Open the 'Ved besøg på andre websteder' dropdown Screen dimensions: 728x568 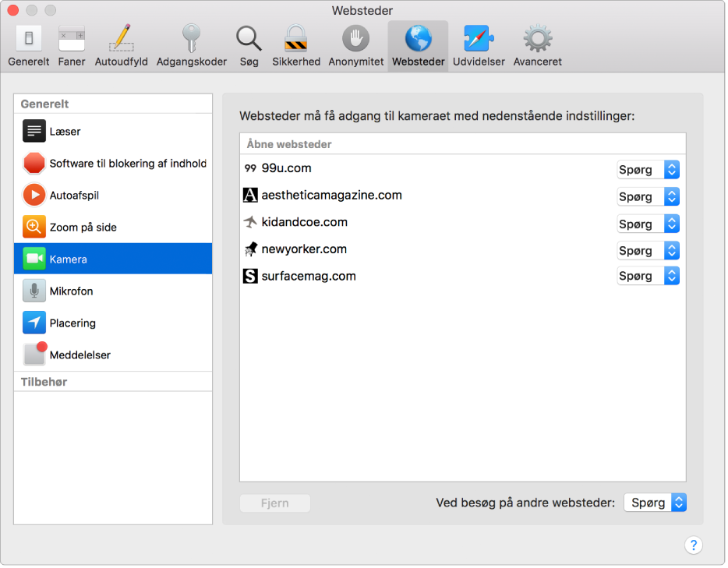pyautogui.click(x=656, y=503)
